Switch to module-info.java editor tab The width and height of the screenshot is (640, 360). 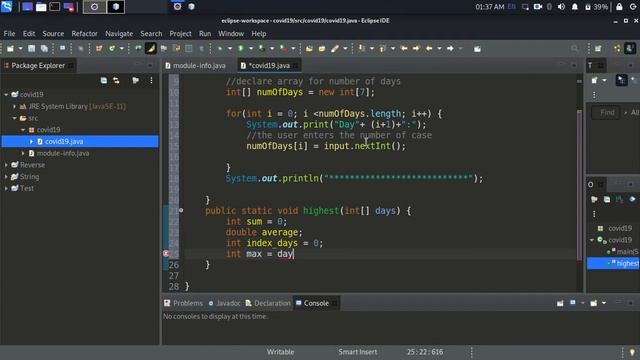click(196, 65)
